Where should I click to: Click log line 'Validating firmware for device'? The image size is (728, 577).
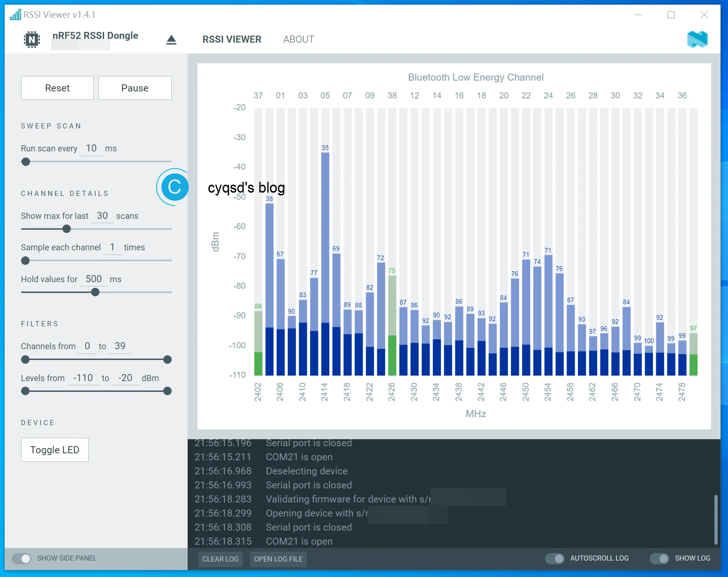tap(349, 499)
